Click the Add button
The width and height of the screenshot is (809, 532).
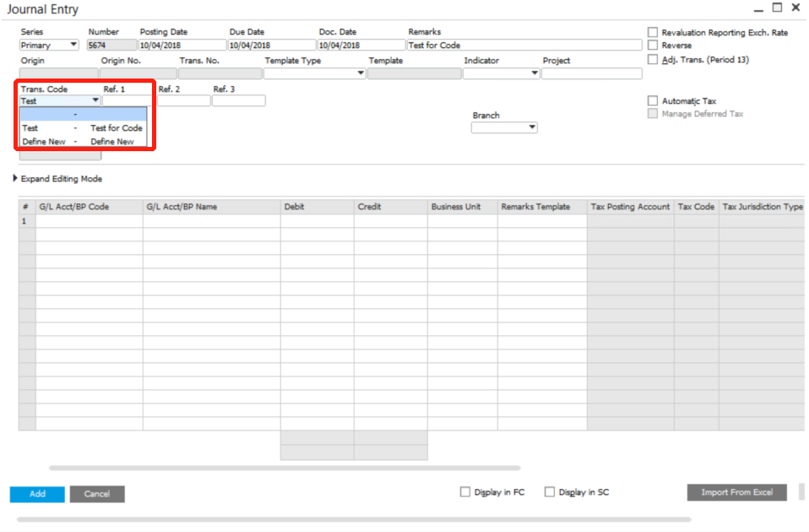(37, 494)
